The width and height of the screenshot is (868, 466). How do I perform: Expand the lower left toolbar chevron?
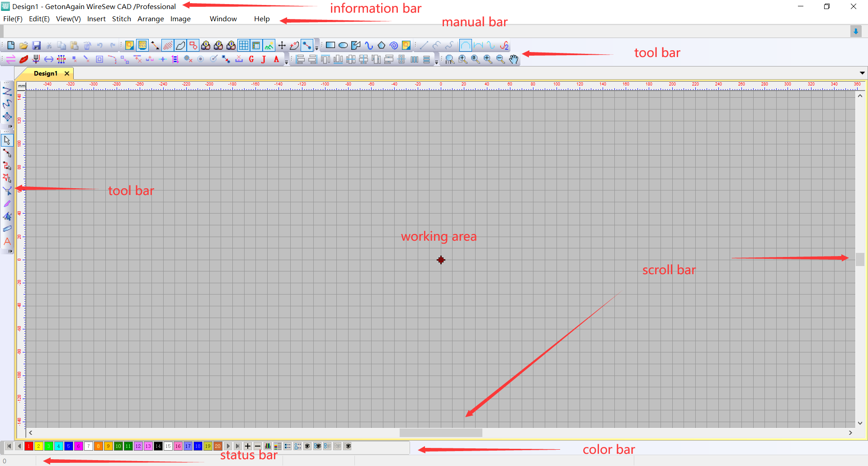click(x=10, y=251)
